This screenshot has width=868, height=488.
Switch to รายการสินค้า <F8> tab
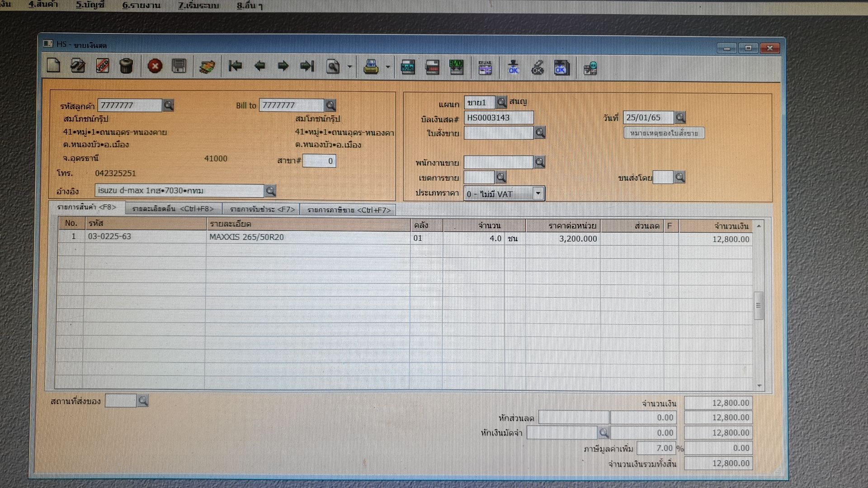[x=86, y=207]
